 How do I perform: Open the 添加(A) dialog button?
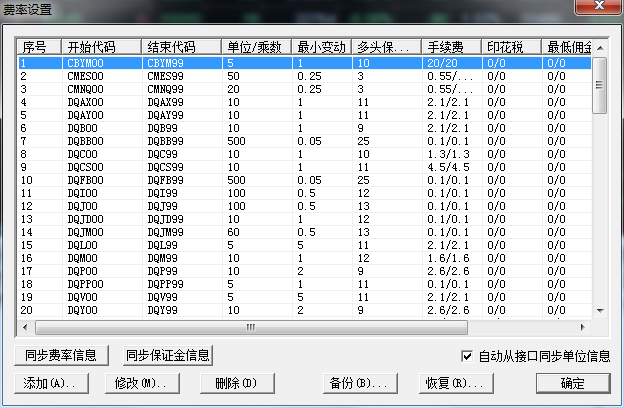[x=51, y=383]
